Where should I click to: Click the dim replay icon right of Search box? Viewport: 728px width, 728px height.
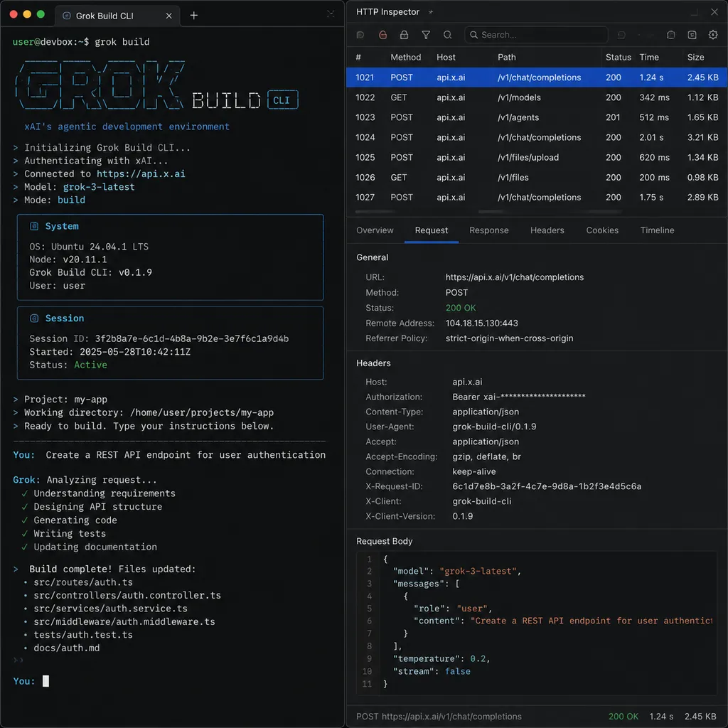(x=621, y=35)
